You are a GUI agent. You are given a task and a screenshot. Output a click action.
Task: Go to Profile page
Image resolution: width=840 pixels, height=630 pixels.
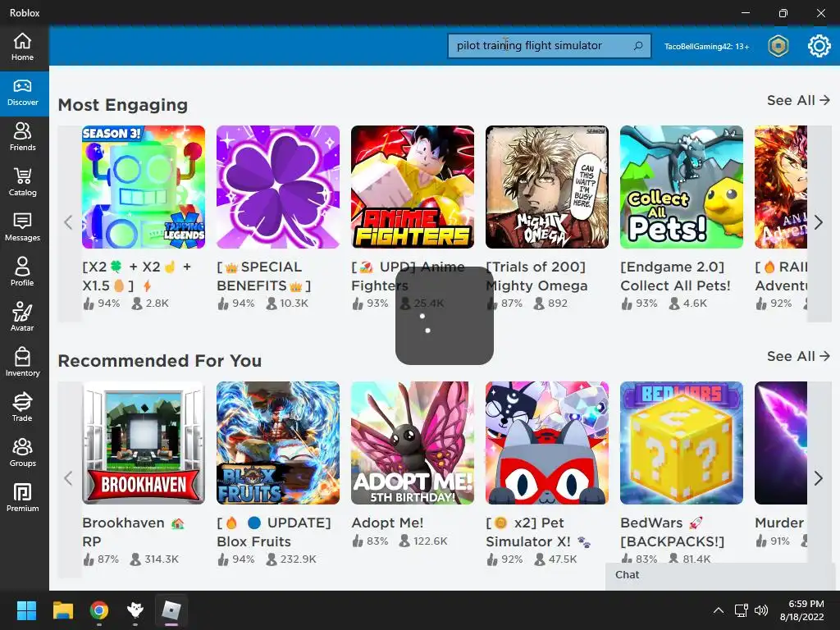point(22,272)
